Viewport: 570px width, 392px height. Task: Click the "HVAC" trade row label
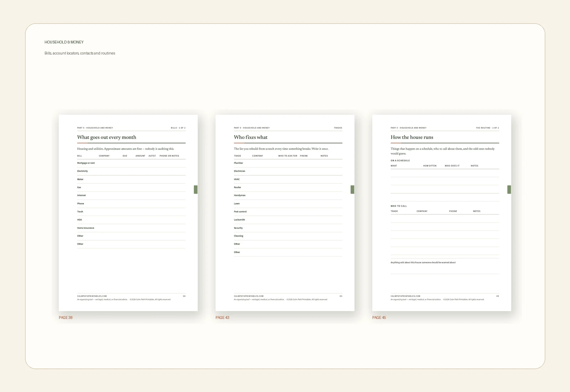coord(237,179)
